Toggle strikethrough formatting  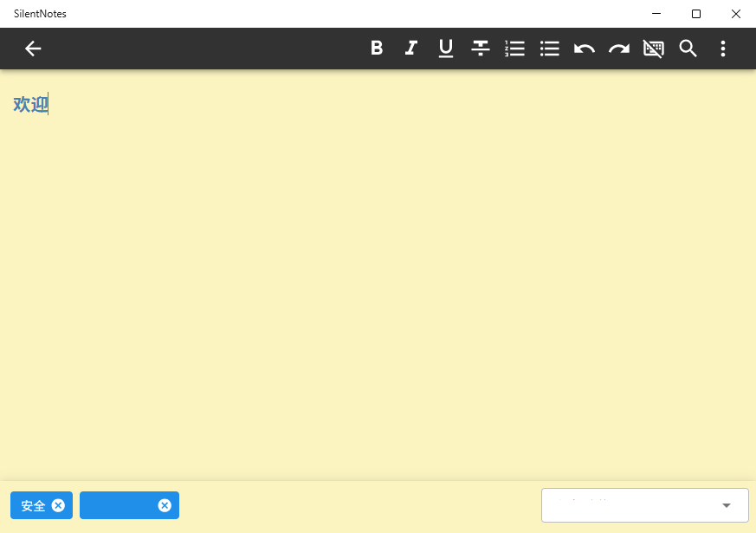(x=481, y=49)
